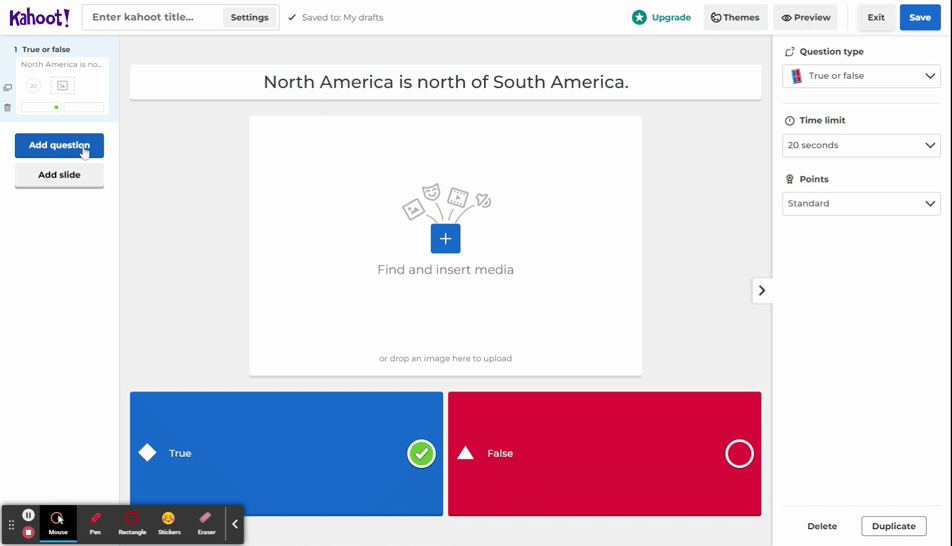
Task: Click the plus icon to insert media
Action: coord(445,239)
